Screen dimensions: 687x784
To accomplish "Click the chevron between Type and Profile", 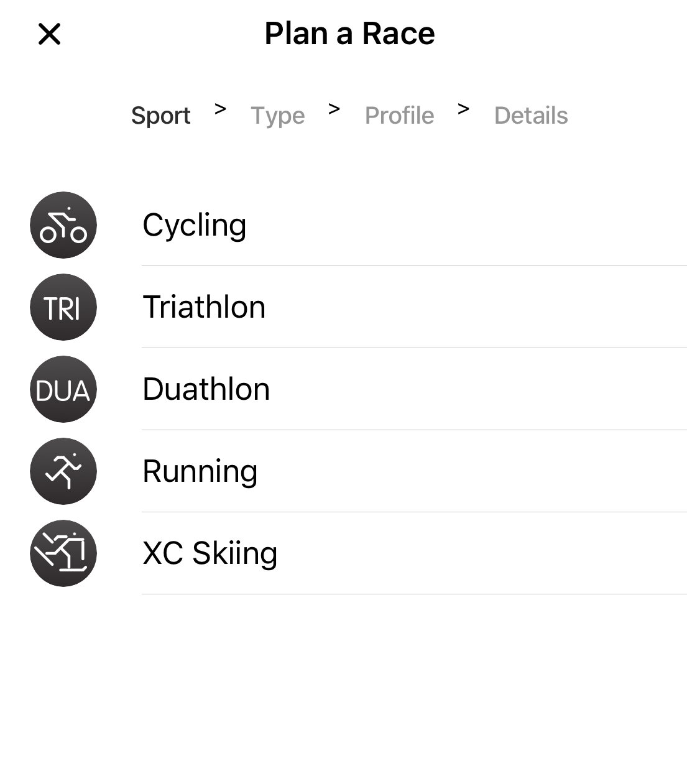I will tap(334, 109).
